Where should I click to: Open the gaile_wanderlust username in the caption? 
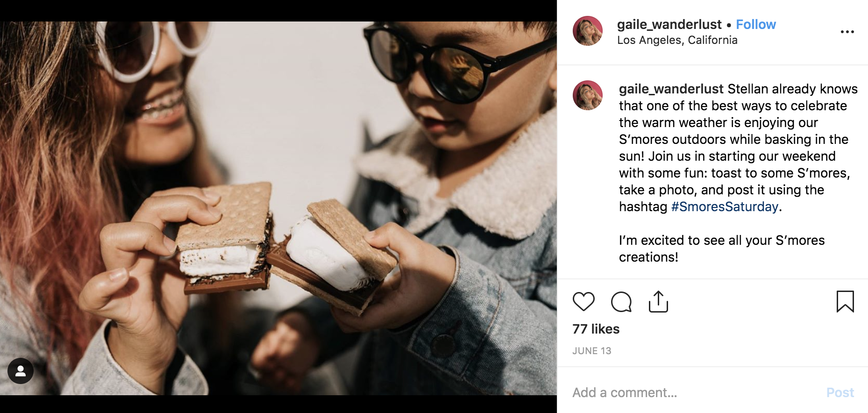671,89
